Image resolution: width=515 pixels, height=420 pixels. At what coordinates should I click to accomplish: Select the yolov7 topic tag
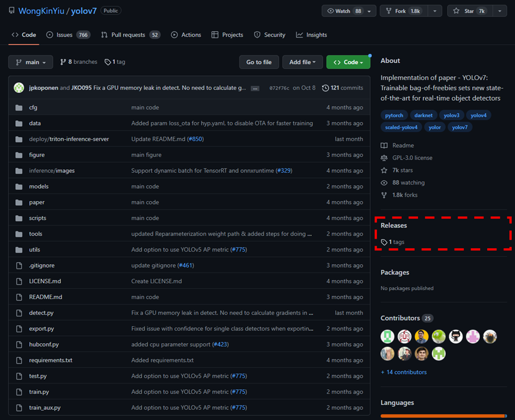[459, 127]
